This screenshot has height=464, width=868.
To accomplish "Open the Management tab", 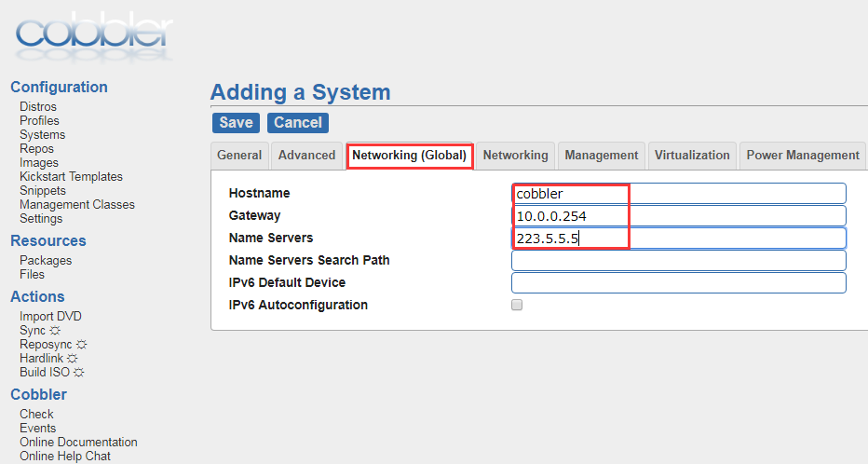I will [602, 155].
